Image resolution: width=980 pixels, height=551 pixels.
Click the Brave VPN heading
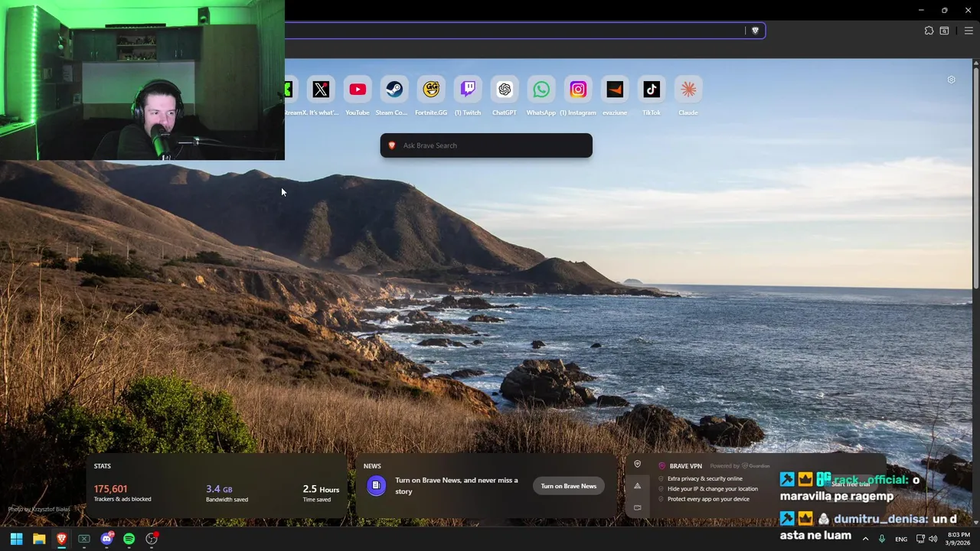pos(685,466)
